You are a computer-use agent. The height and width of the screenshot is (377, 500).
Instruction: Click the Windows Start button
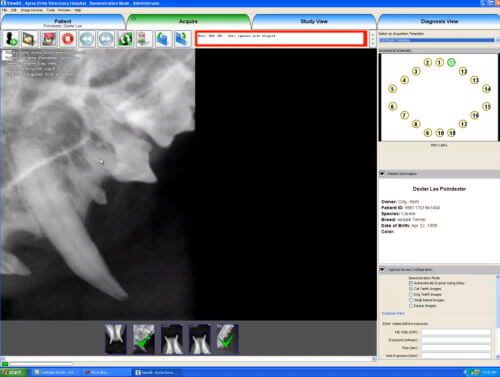coord(14,372)
